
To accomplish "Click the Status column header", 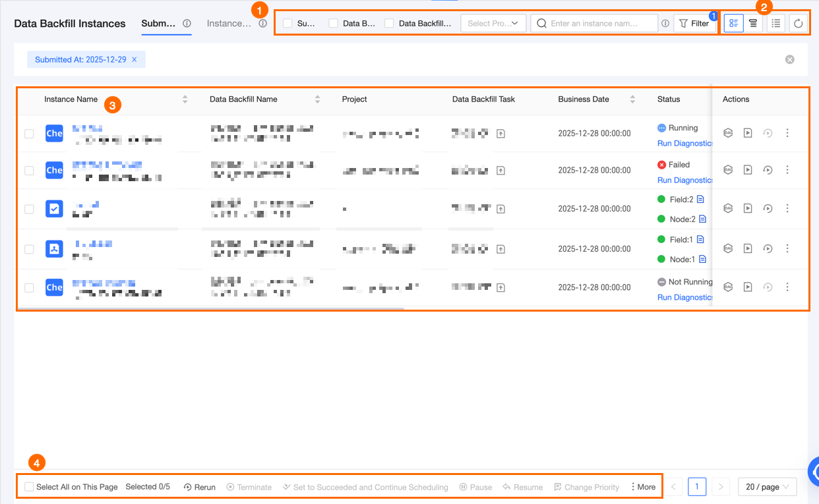I will pos(669,99).
